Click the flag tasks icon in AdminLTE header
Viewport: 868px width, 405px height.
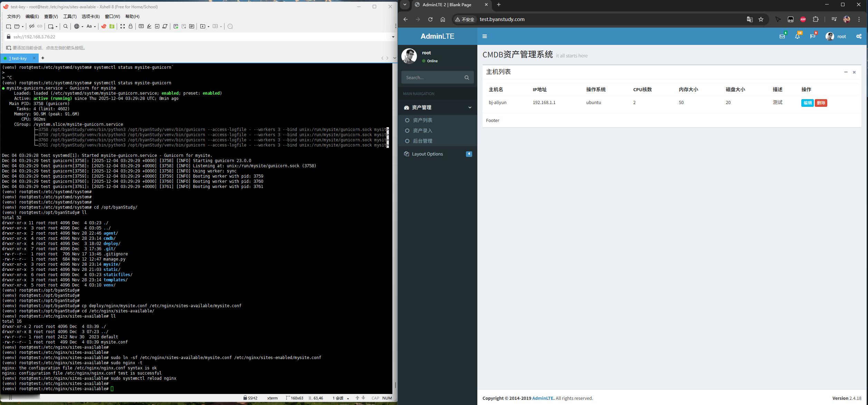(x=812, y=36)
